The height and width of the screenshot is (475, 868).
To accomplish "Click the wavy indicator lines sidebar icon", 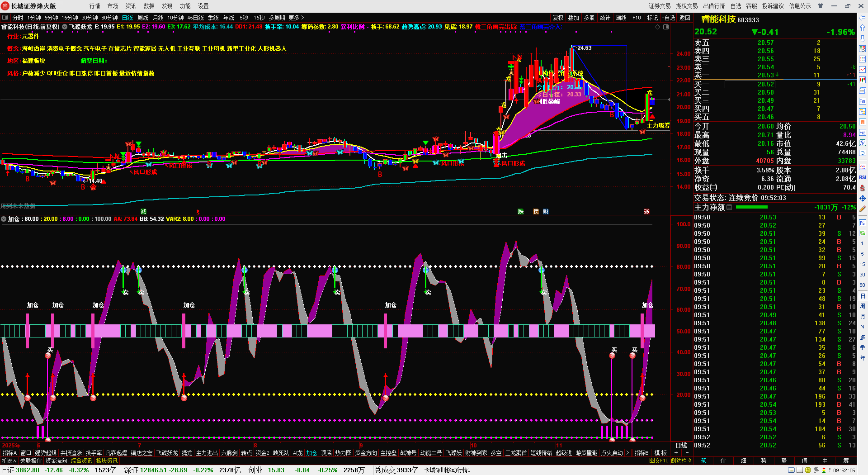I will [863, 167].
